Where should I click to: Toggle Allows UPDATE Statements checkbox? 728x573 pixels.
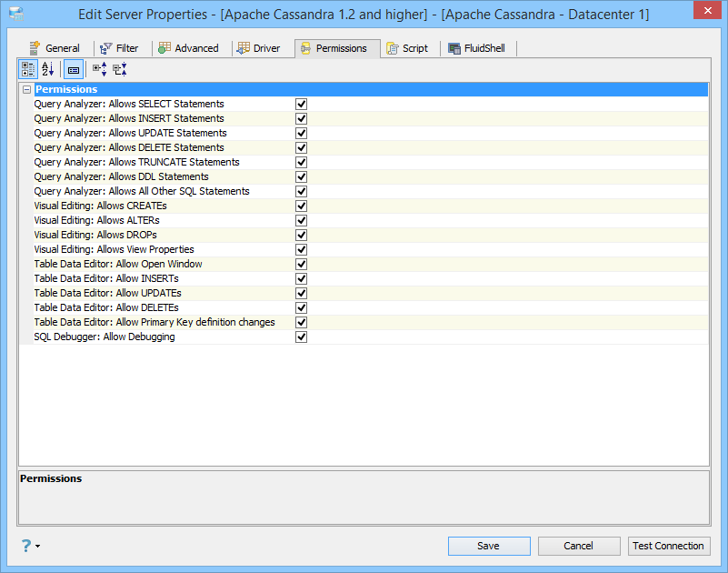(302, 133)
